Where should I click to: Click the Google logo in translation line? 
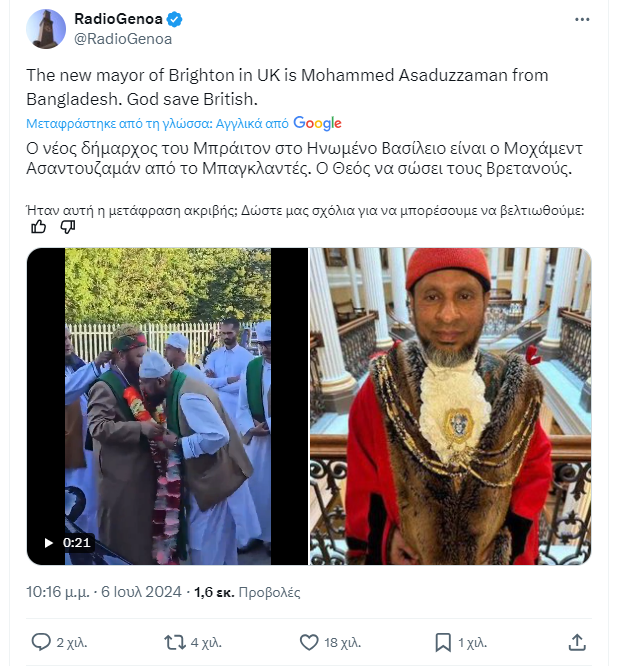pyautogui.click(x=317, y=123)
